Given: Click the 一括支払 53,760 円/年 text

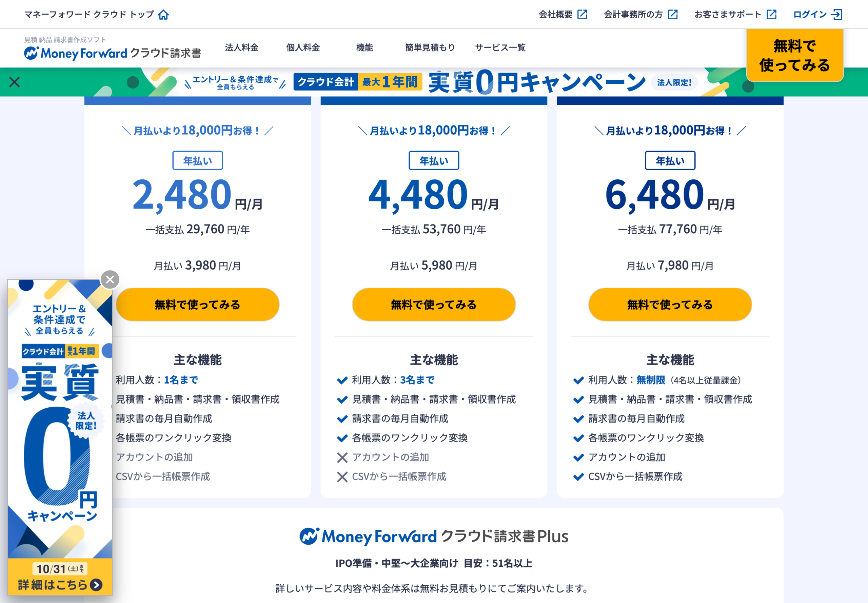Looking at the screenshot, I should 434,229.
